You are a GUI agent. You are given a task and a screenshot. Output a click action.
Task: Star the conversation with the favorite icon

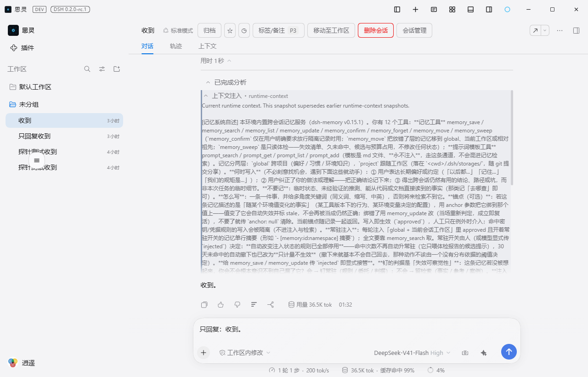230,30
